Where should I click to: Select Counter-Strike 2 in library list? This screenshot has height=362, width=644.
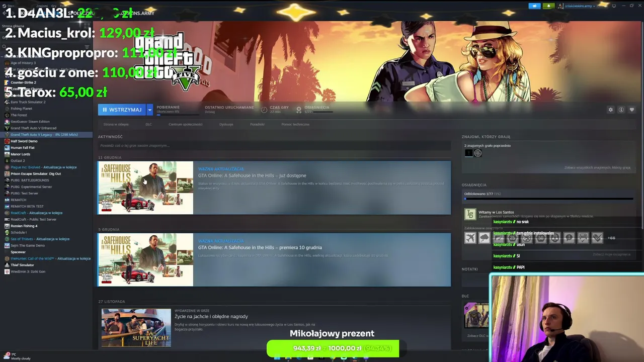pyautogui.click(x=23, y=82)
